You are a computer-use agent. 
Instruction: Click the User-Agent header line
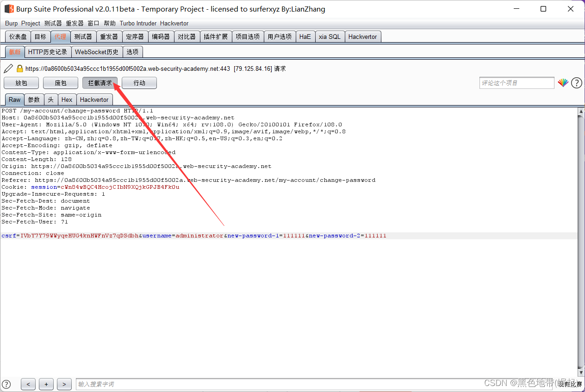172,124
